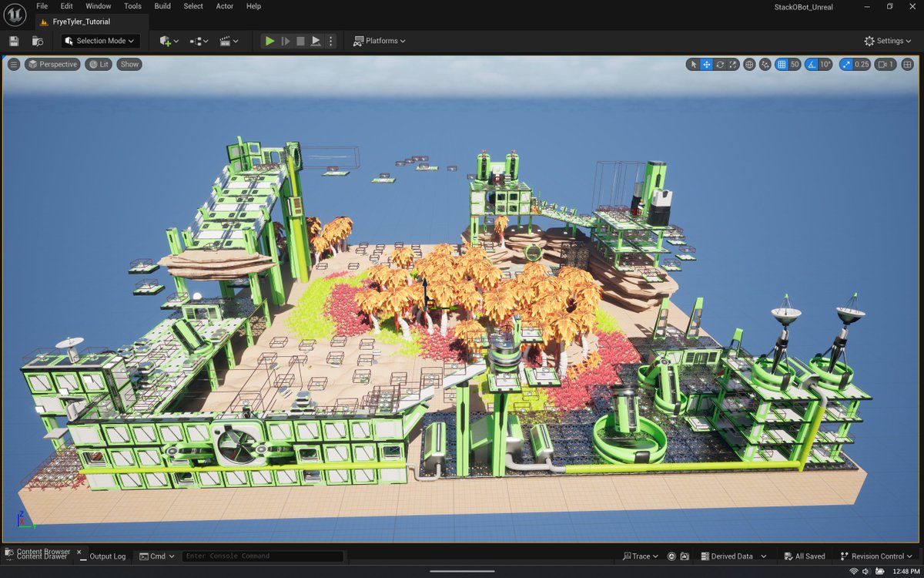The height and width of the screenshot is (578, 924).
Task: Click the battery tray icon
Action: tap(879, 572)
